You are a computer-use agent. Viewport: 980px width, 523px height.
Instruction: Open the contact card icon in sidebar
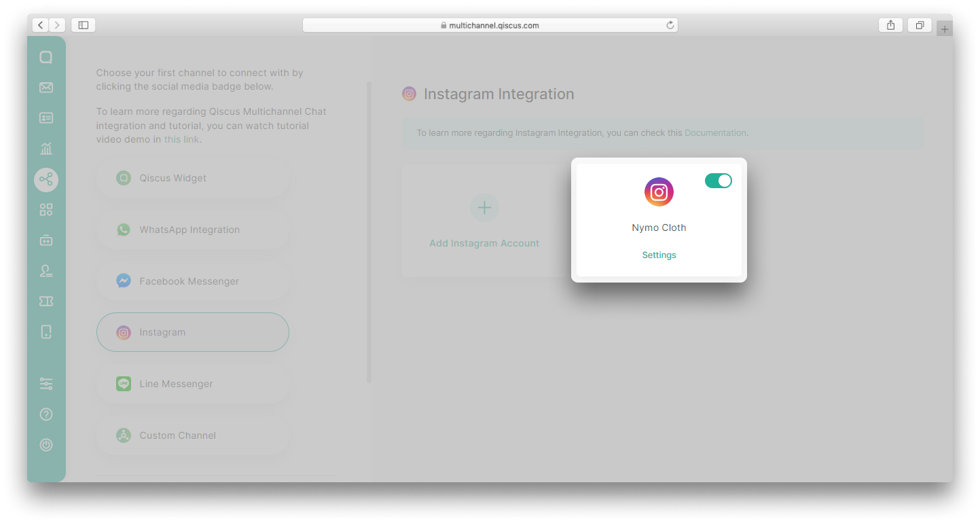pyautogui.click(x=46, y=118)
